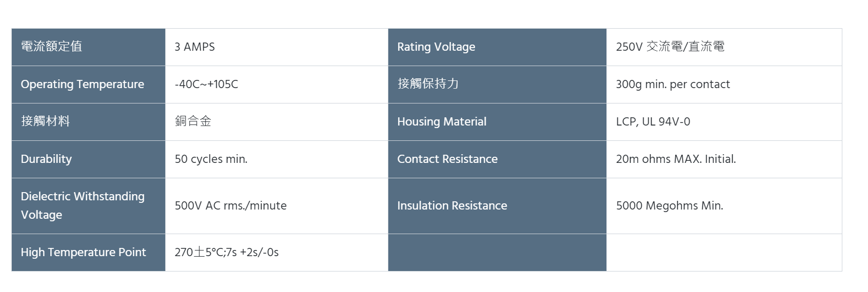Select the 50 cycles min. value
The height and width of the screenshot is (292, 868).
(x=211, y=159)
